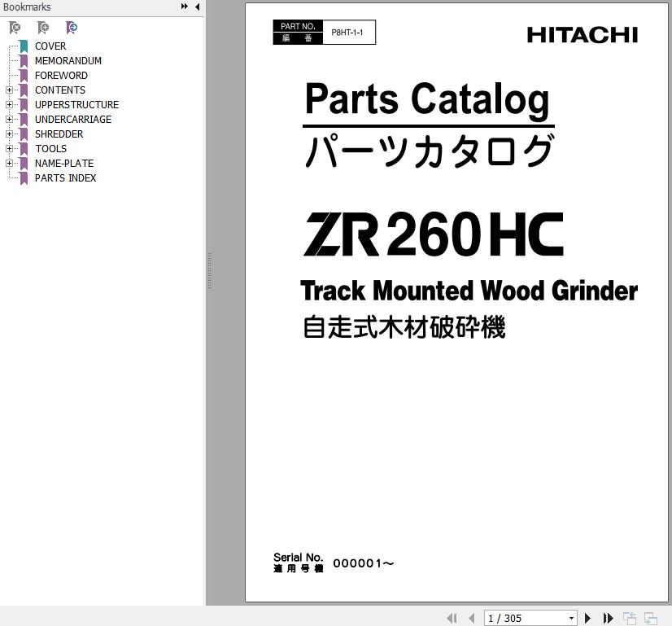Click the TOOLS bookmark ribbon icon
Viewport: 672px width, 626px height.
pos(24,149)
